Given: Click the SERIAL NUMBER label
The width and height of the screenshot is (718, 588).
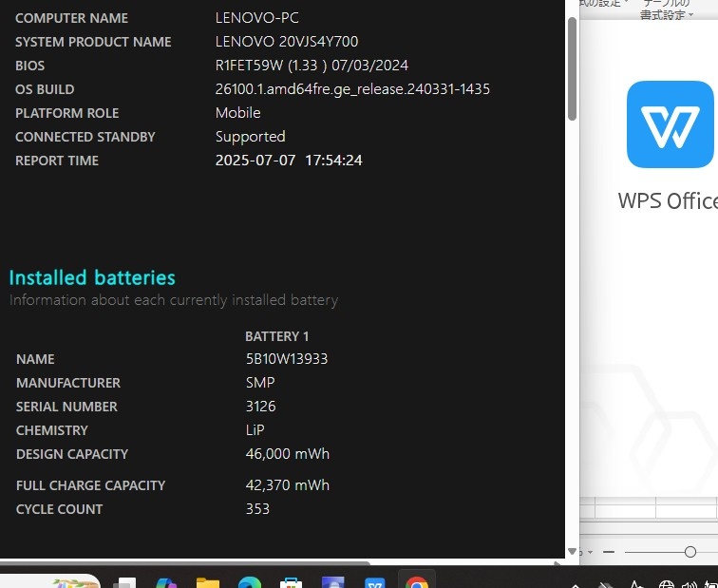Looking at the screenshot, I should (66, 407).
